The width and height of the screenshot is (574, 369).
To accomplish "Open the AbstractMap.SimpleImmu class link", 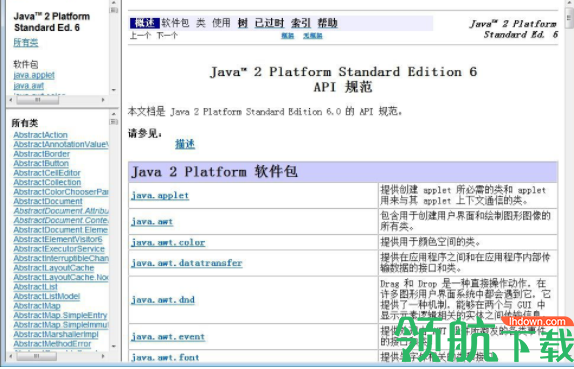I will point(61,325).
